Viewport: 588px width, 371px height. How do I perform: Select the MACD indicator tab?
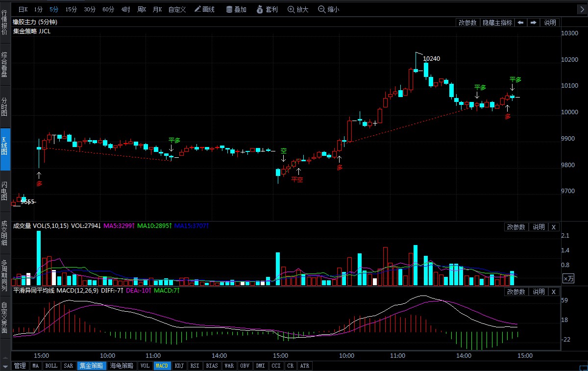point(162,366)
